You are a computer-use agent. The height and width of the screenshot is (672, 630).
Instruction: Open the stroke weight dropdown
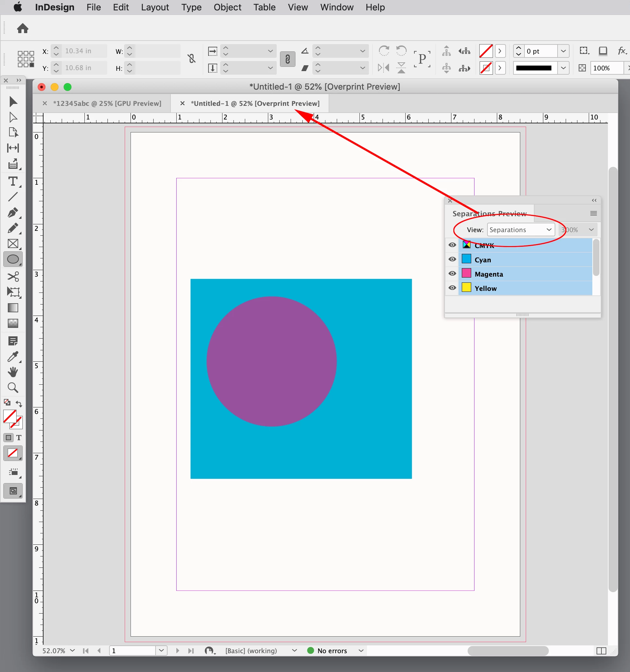(563, 51)
